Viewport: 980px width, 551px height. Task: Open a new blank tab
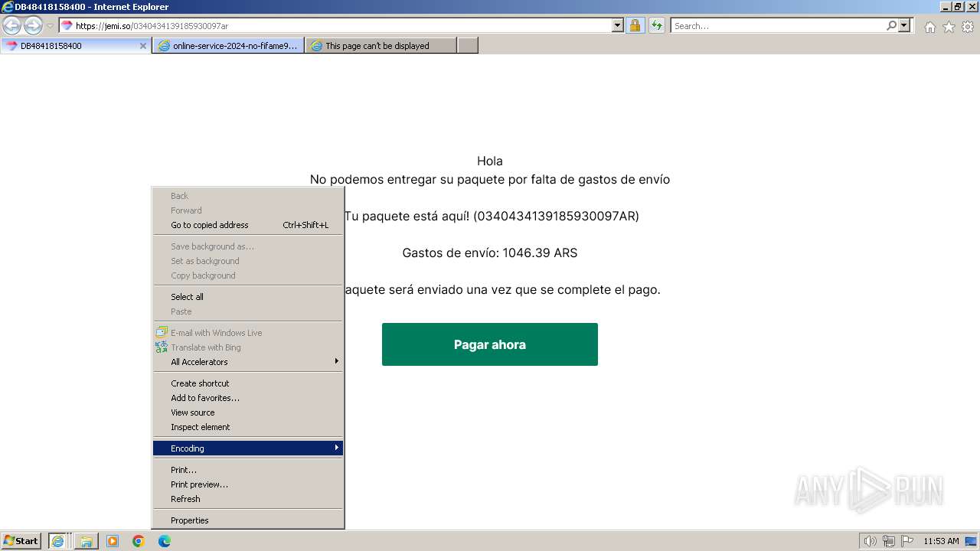pyautogui.click(x=468, y=46)
